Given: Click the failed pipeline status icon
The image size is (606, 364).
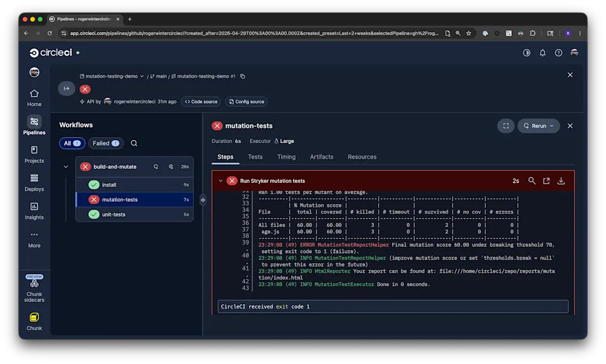Looking at the screenshot, I should click(85, 89).
